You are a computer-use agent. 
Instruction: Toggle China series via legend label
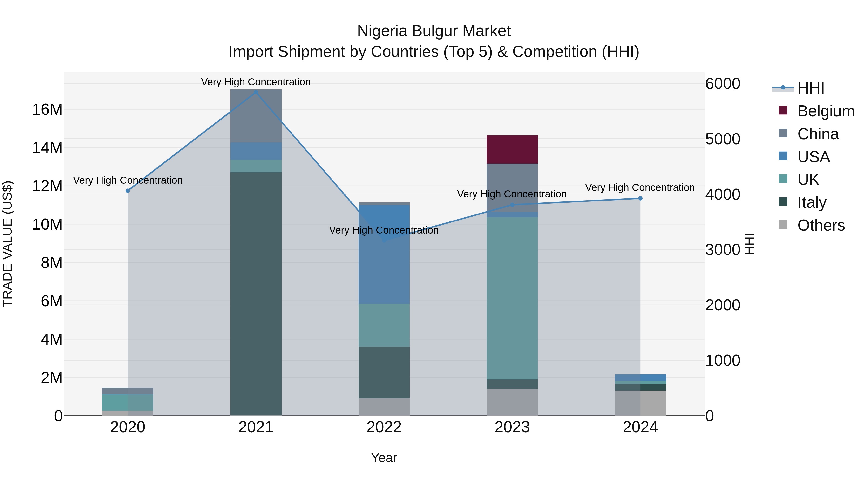tap(818, 134)
